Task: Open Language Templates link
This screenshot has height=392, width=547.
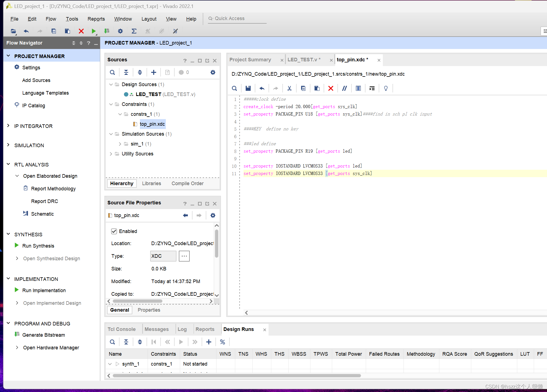Action: [x=45, y=93]
